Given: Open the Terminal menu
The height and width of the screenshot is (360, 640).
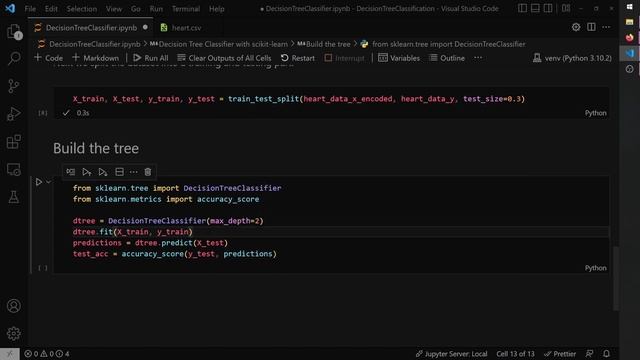Looking at the screenshot, I should (x=186, y=9).
